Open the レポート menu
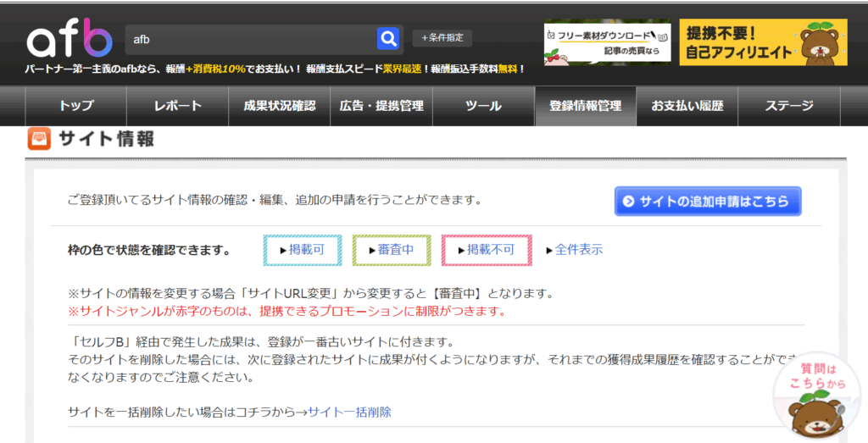 (178, 106)
